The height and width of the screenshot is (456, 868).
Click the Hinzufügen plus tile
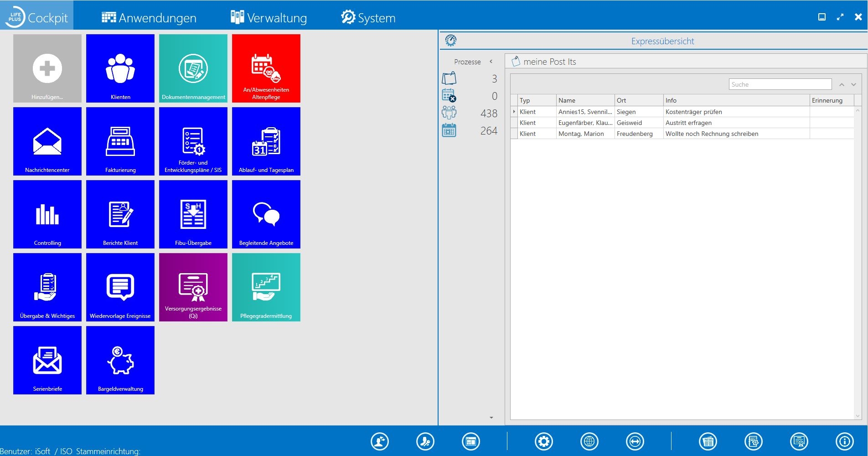[47, 68]
